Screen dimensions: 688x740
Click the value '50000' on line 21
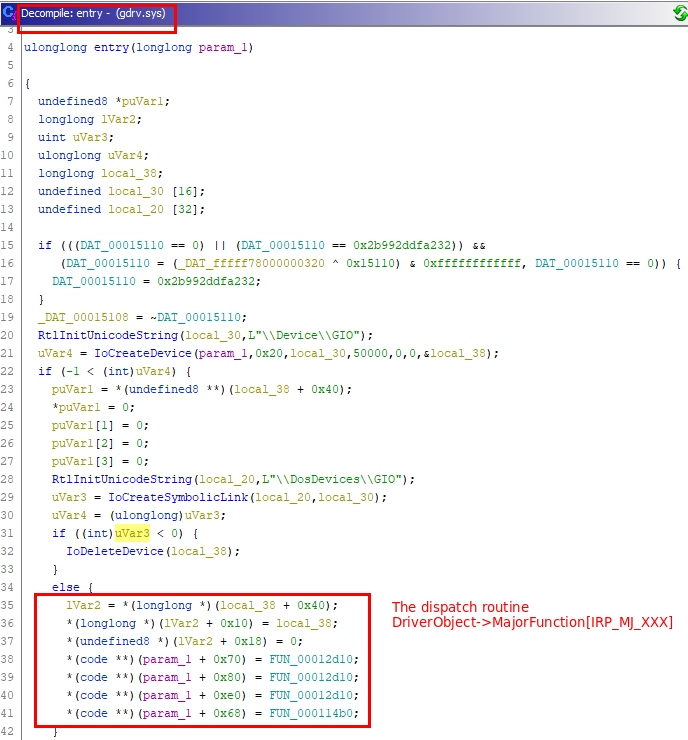click(370, 353)
